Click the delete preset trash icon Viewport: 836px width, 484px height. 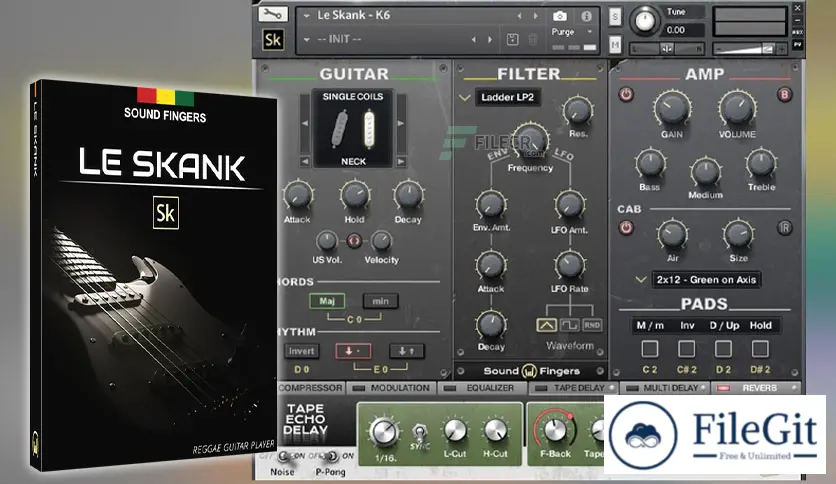(x=533, y=39)
